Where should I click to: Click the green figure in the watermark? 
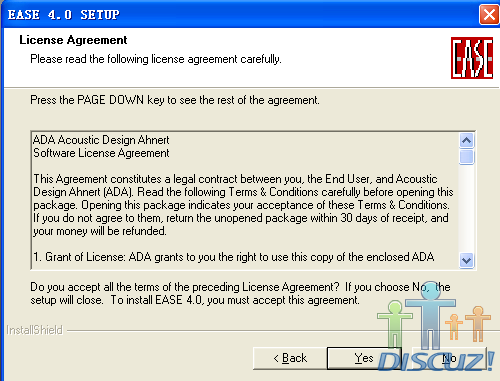point(395,323)
